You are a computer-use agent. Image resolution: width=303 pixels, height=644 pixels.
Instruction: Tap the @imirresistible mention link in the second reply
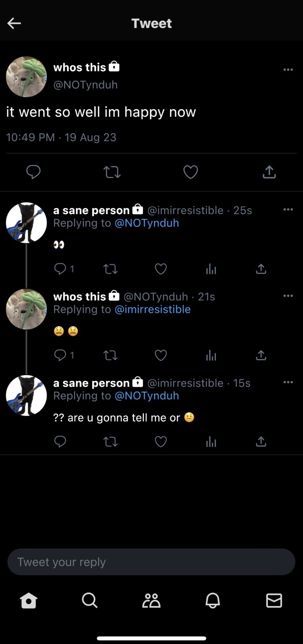152,309
